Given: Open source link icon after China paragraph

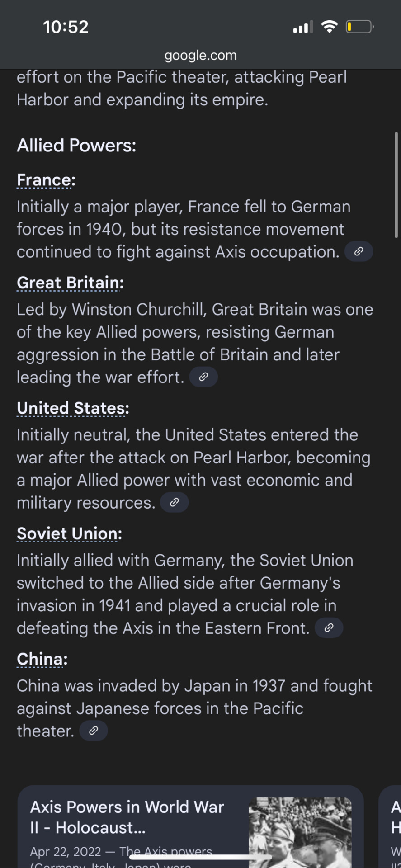Looking at the screenshot, I should (x=94, y=731).
